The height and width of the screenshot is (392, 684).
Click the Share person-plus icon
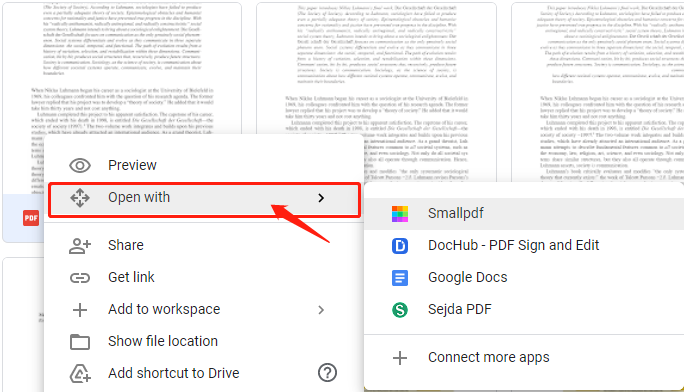(80, 246)
